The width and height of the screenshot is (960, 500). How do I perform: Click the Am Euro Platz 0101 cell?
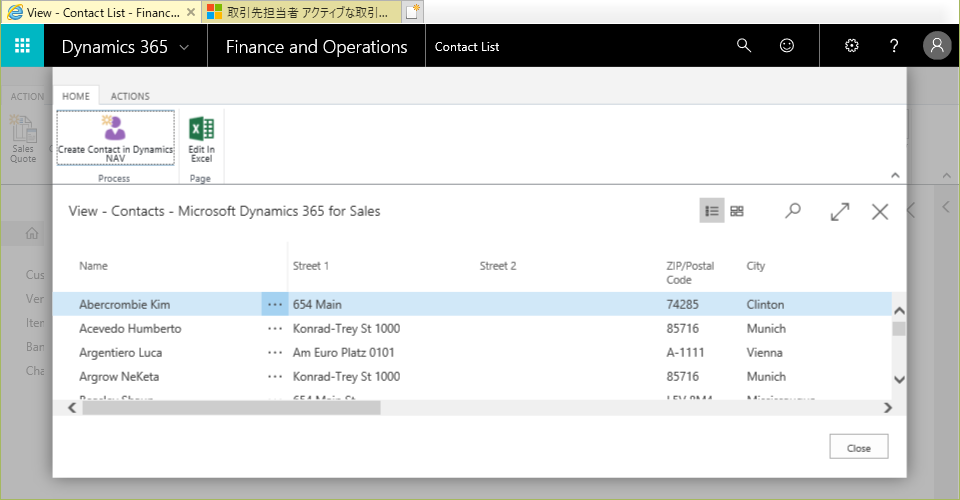343,353
